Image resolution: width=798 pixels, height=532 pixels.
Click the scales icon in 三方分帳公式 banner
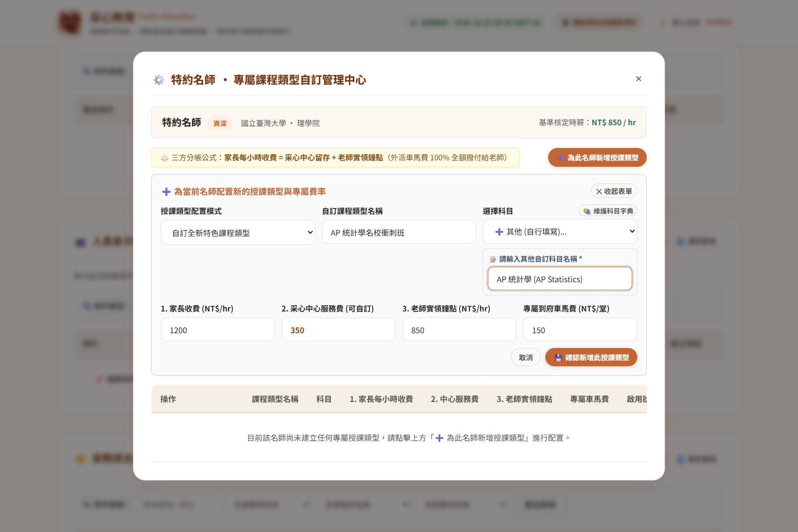click(x=164, y=158)
